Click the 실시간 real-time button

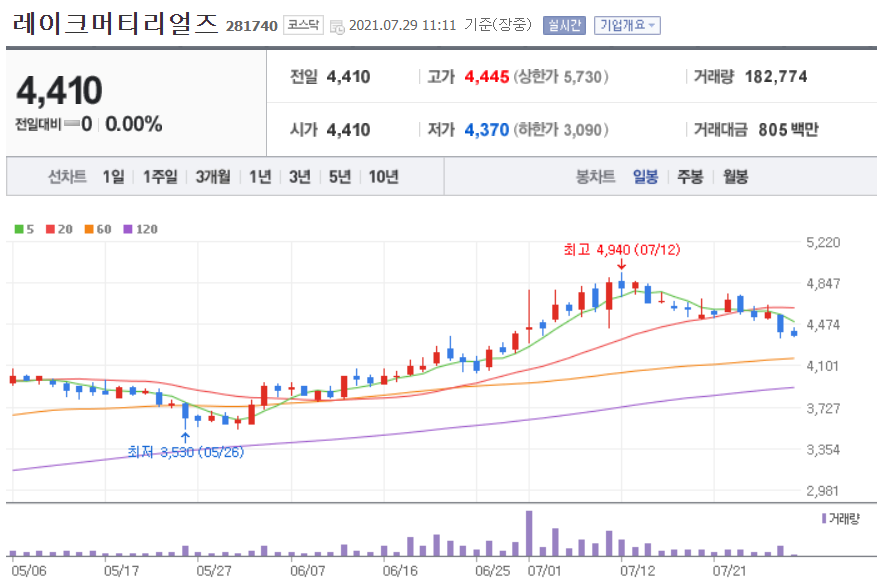tap(564, 25)
